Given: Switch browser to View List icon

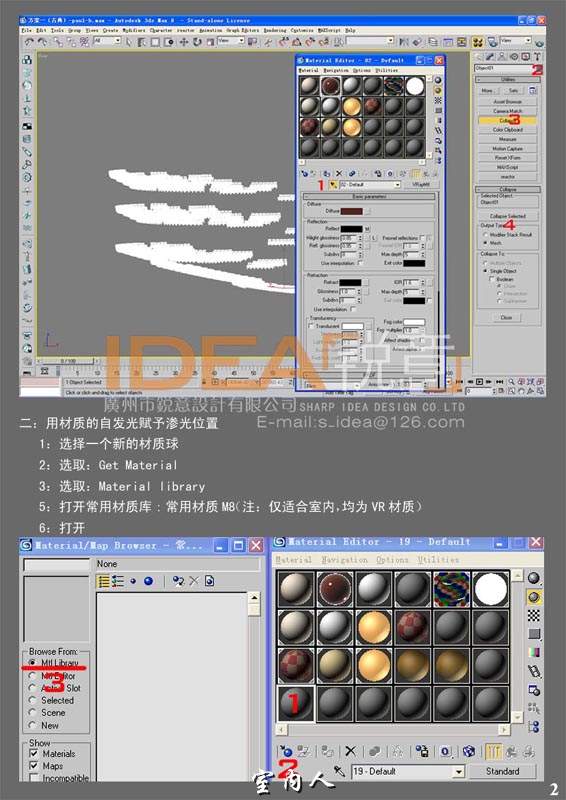Looking at the screenshot, I should (x=104, y=581).
